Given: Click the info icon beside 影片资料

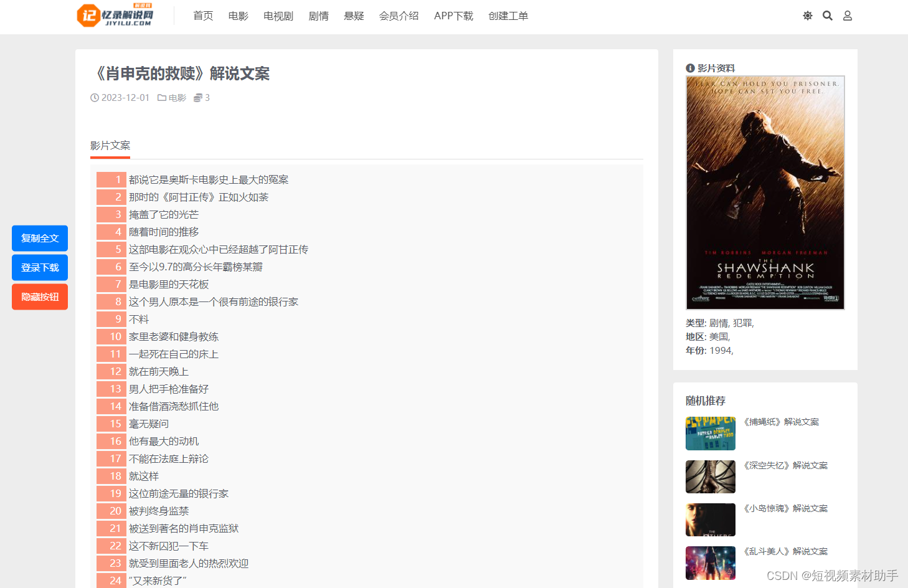Looking at the screenshot, I should click(x=690, y=69).
